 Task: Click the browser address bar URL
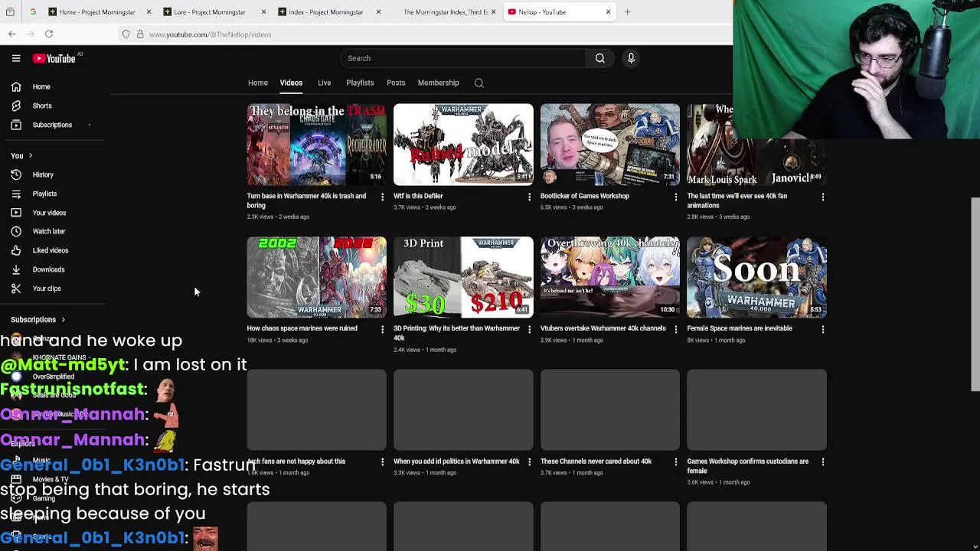click(211, 34)
